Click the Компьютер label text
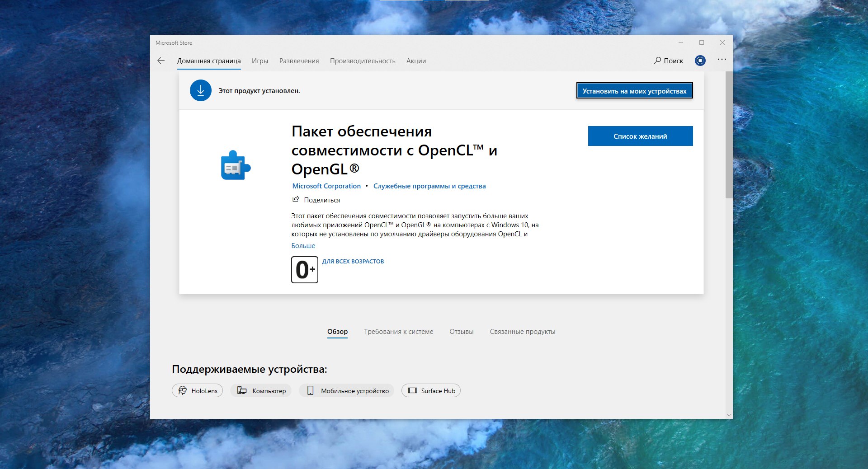 click(269, 391)
